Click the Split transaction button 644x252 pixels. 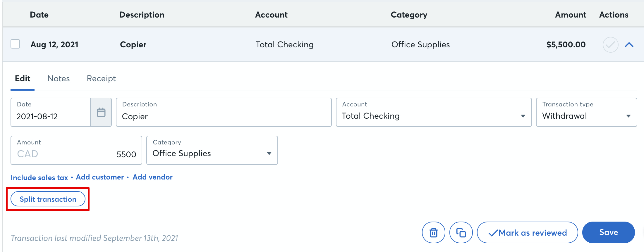(48, 199)
